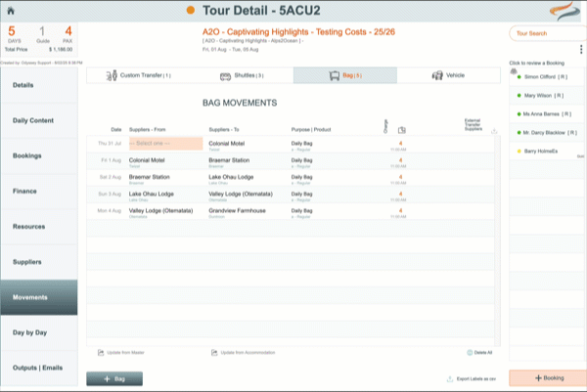Click the Shuttles bus icon
Image resolution: width=587 pixels, height=392 pixels.
pyautogui.click(x=225, y=76)
